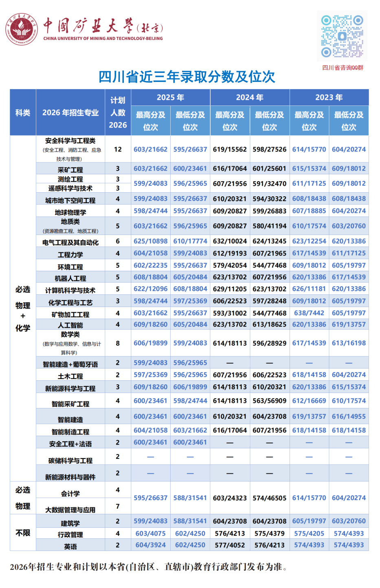This screenshot has height=588, width=380.
Task: Click the '2025 年' header cell
Action: [x=170, y=97]
